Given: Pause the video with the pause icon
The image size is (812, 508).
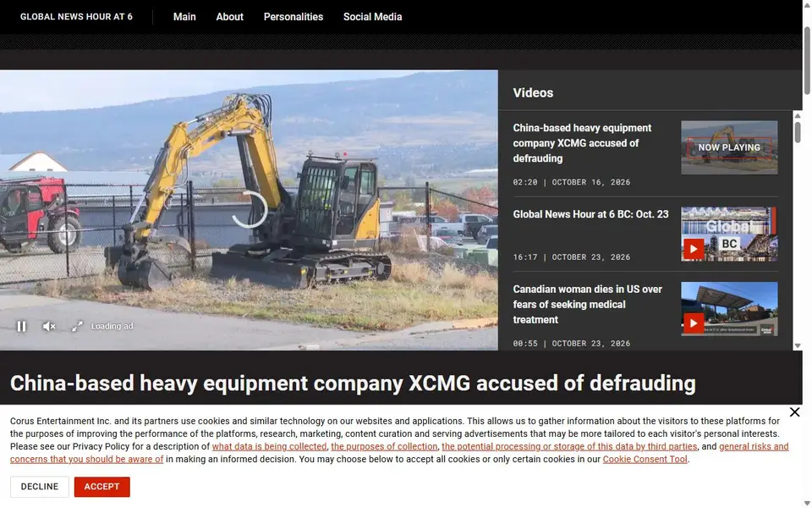Looking at the screenshot, I should click(x=21, y=327).
